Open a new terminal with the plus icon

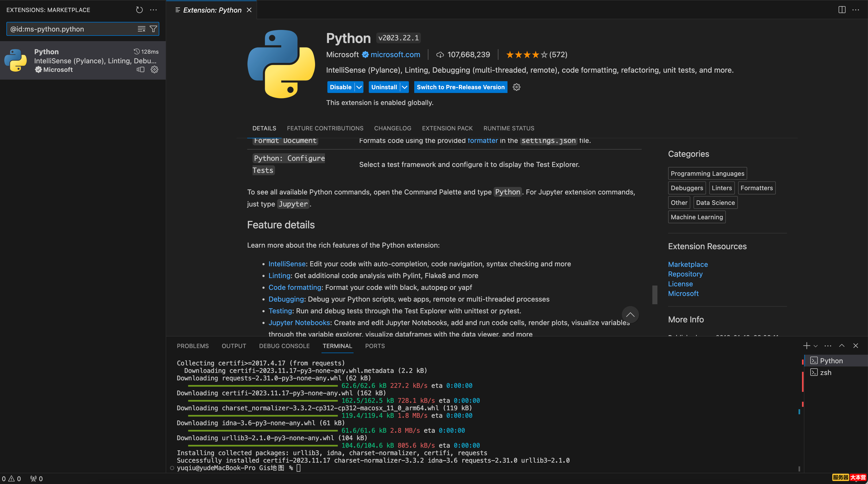pyautogui.click(x=806, y=346)
